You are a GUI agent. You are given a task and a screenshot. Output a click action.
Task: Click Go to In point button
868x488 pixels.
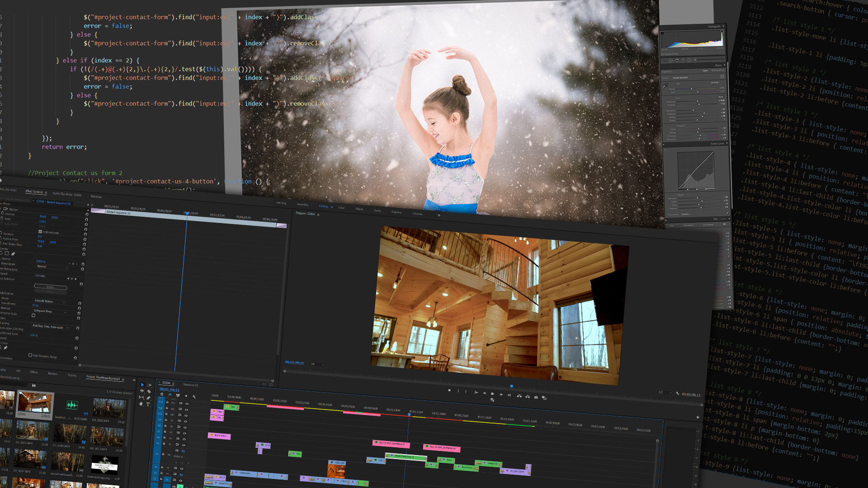(476, 393)
